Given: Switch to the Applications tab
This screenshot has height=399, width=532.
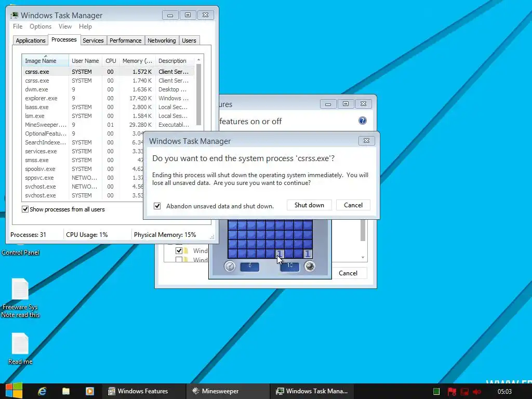Looking at the screenshot, I should tap(31, 41).
